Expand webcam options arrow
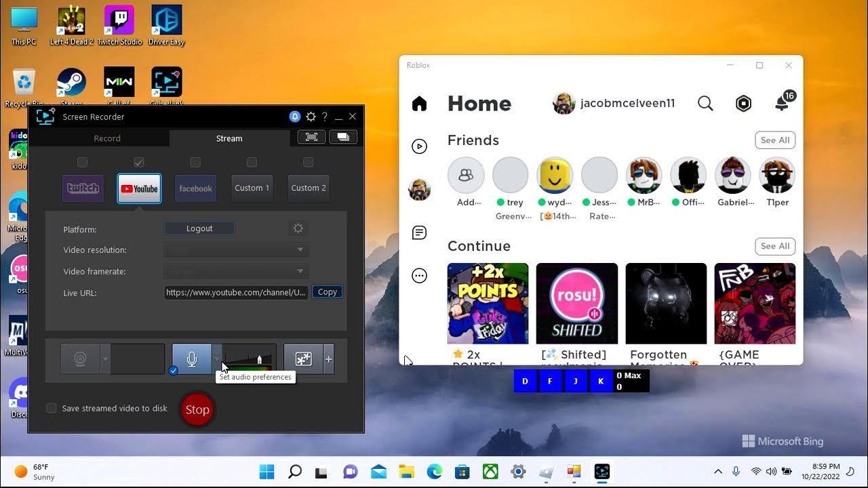This screenshot has width=868, height=488. 105,359
